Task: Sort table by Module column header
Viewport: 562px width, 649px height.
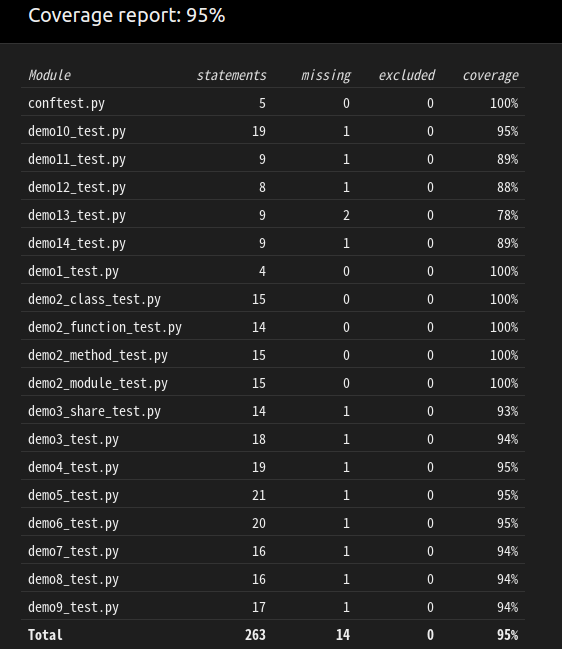Action: (x=49, y=75)
